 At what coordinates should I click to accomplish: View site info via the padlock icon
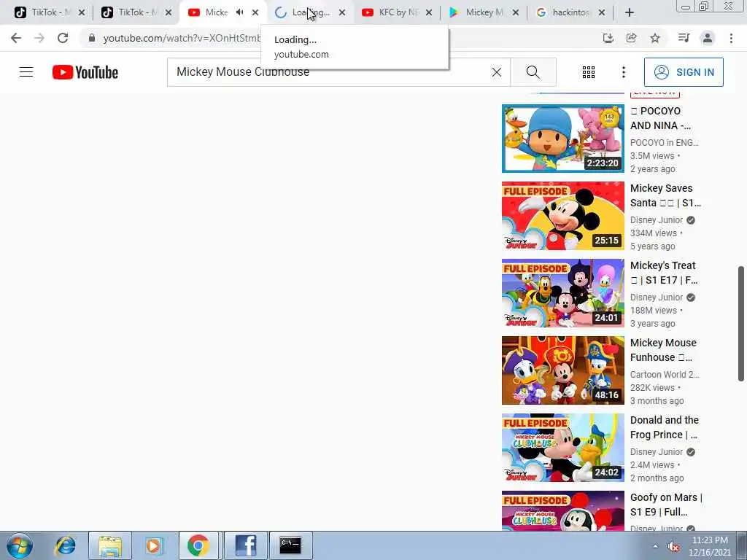[x=92, y=38]
